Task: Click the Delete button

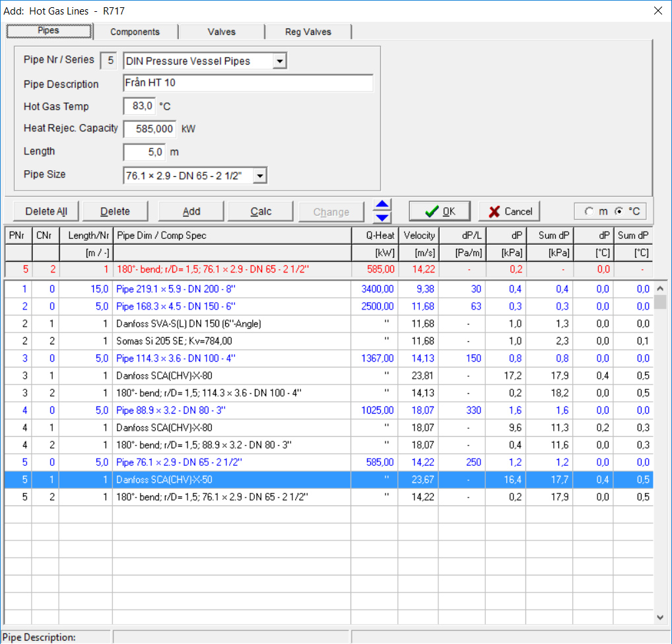Action: (115, 211)
